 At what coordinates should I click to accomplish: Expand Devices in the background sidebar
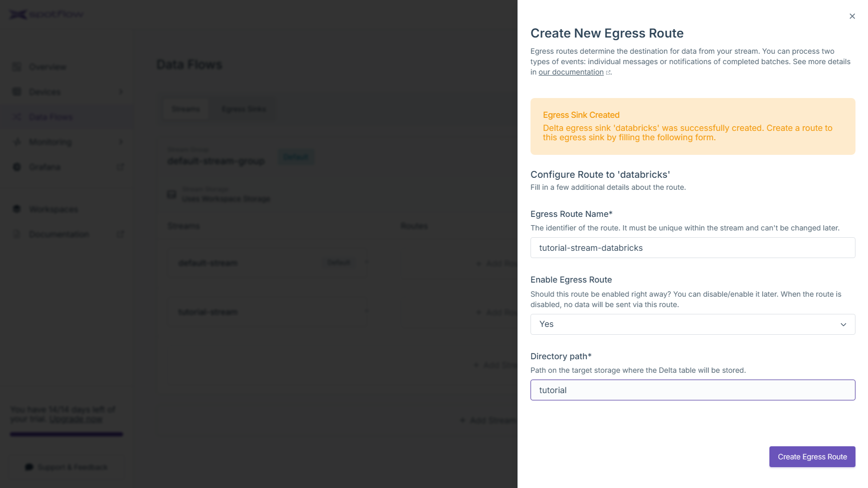[66, 92]
